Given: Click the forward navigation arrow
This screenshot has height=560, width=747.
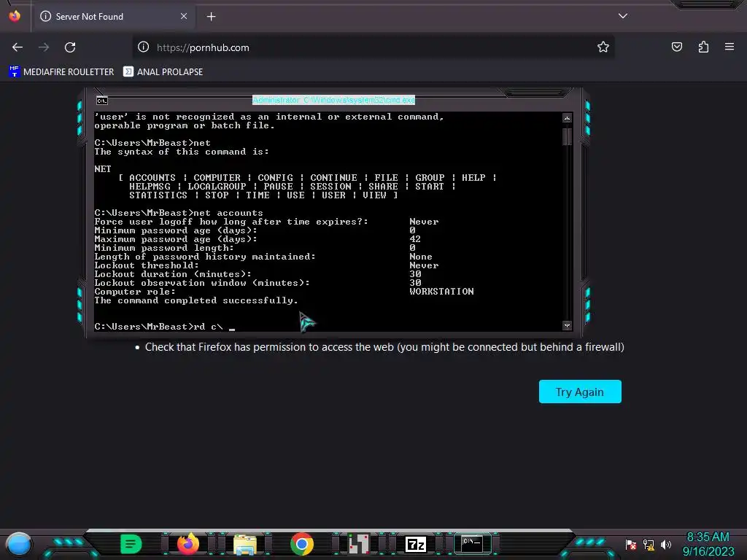Looking at the screenshot, I should 44,47.
